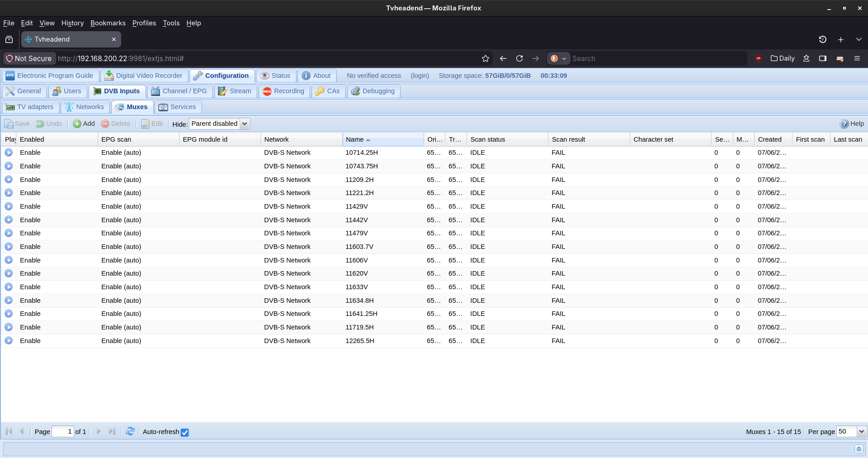The width and height of the screenshot is (868, 458).
Task: Sort grid by Created column
Action: tap(773, 139)
